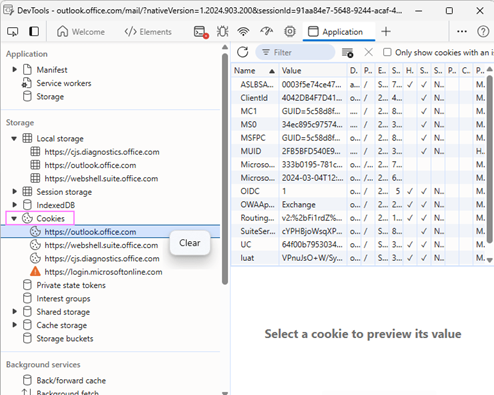Screen dimensions: 494x395
Task: Click the Inspect element tool icon
Action: [x=13, y=32]
